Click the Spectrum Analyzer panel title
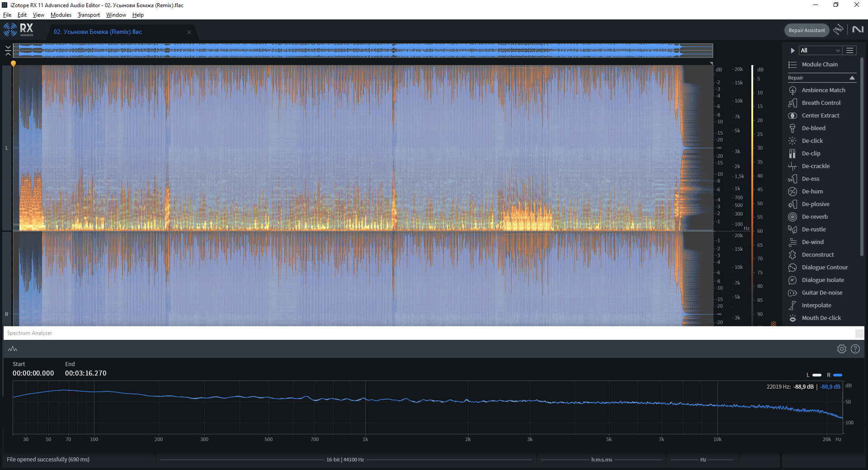The width and height of the screenshot is (868, 470). (29, 333)
